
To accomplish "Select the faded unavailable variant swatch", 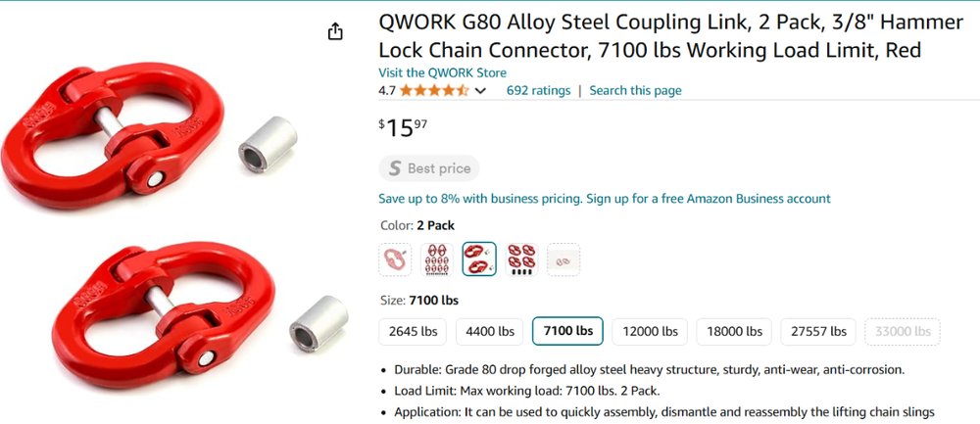I will point(563,259).
